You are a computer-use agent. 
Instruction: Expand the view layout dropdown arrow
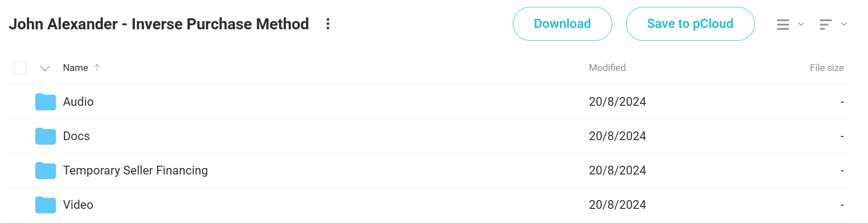point(801,24)
